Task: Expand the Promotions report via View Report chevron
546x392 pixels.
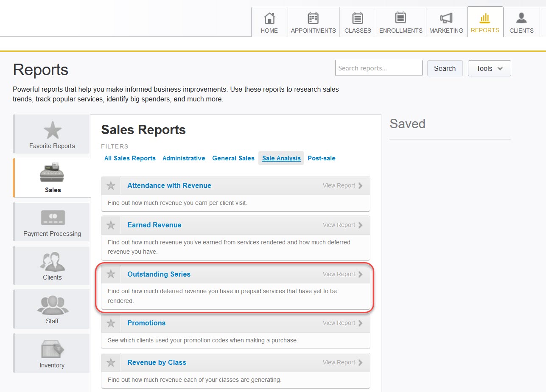Action: pyautogui.click(x=360, y=323)
